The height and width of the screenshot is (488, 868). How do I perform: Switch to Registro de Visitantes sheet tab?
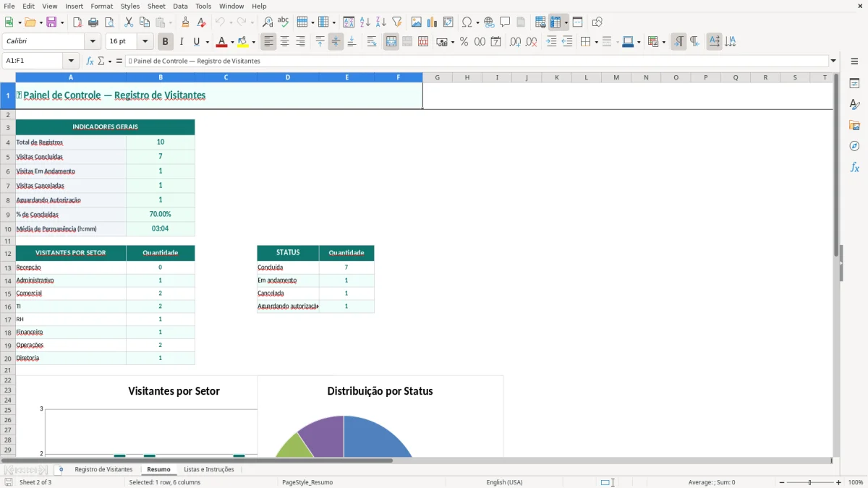pos(103,469)
